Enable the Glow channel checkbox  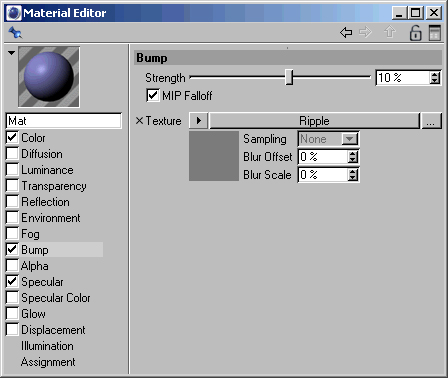click(x=12, y=313)
